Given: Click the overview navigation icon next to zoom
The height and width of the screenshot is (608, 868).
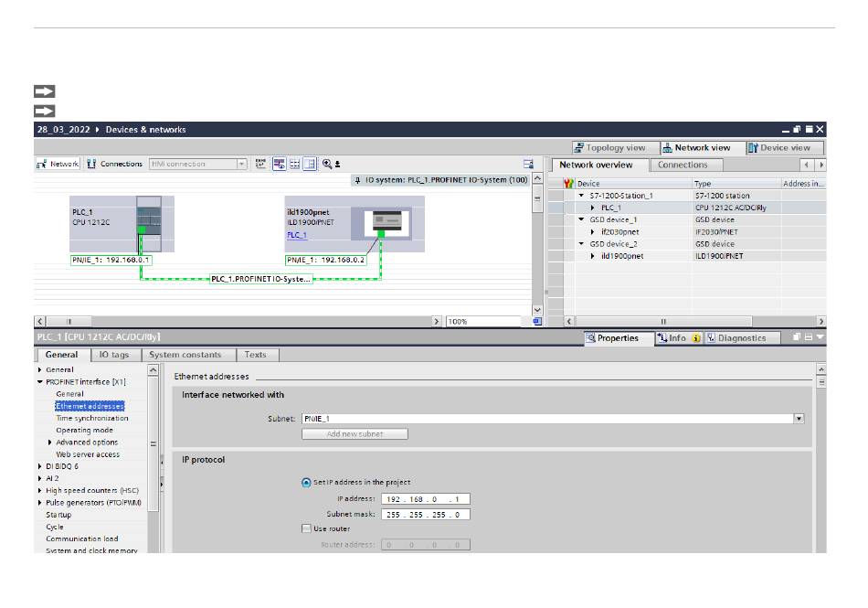Looking at the screenshot, I should click(x=537, y=321).
